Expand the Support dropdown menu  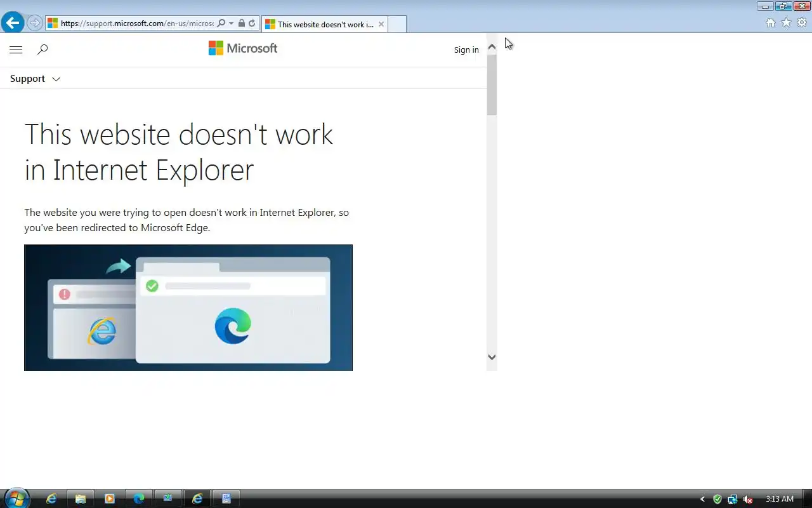point(35,79)
